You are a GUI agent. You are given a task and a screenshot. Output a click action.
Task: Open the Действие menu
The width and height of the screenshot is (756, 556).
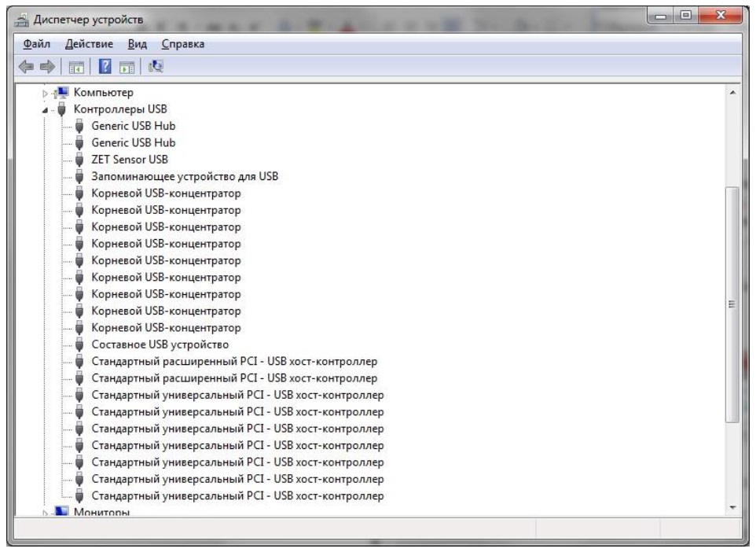point(90,44)
